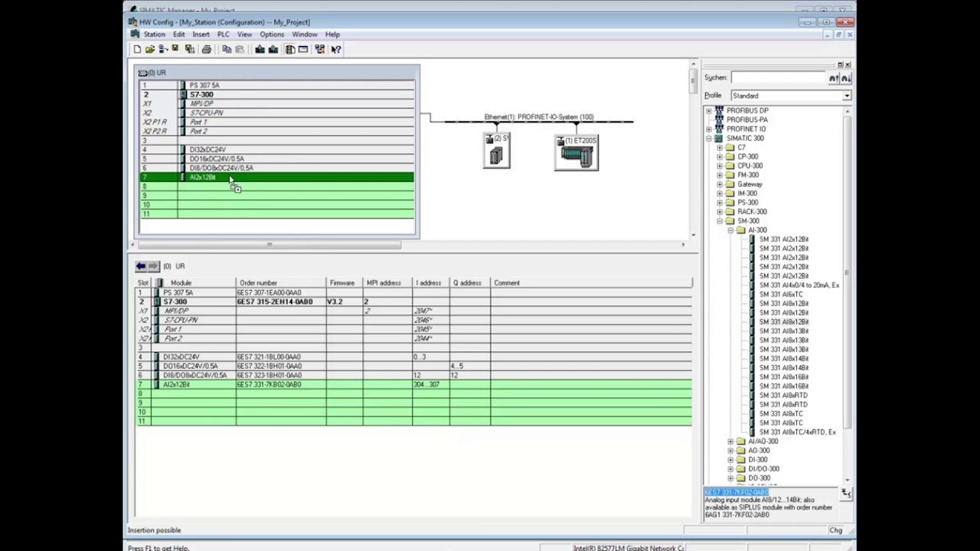Select SM 331 AI4x0/4 to 20mA, Ex

[x=799, y=285]
